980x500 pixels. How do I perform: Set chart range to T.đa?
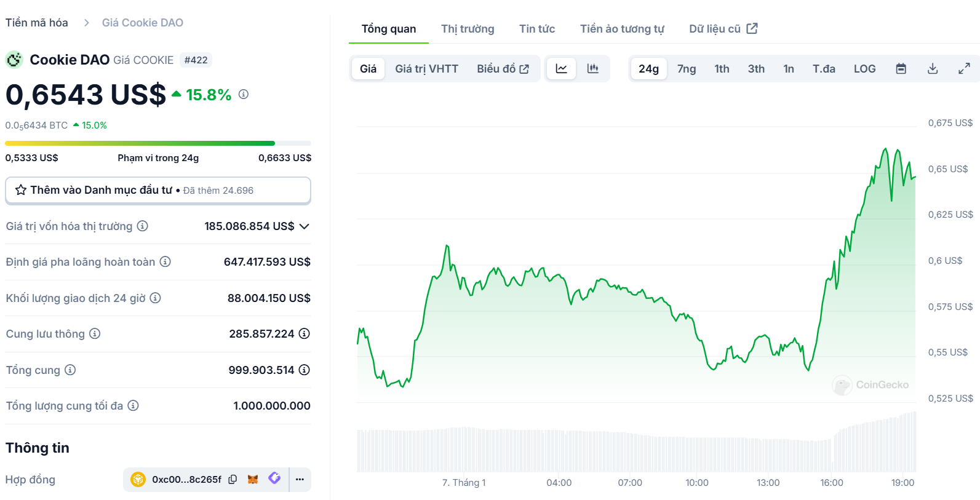(824, 69)
